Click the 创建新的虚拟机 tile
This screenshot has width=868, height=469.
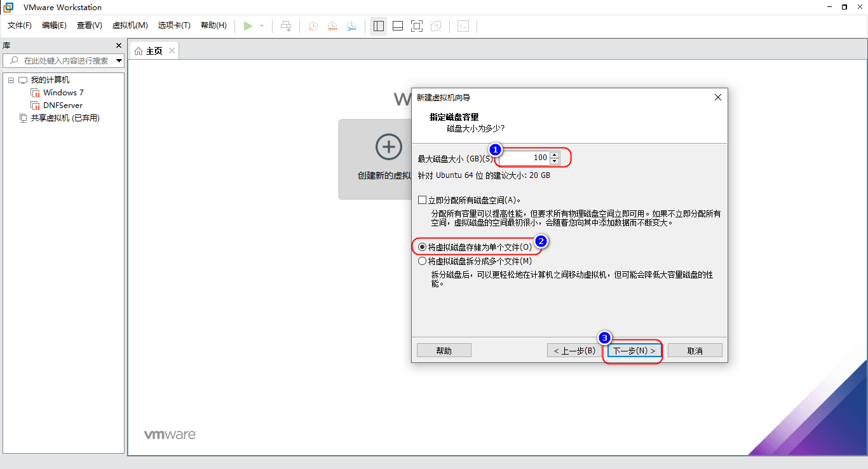pyautogui.click(x=376, y=160)
